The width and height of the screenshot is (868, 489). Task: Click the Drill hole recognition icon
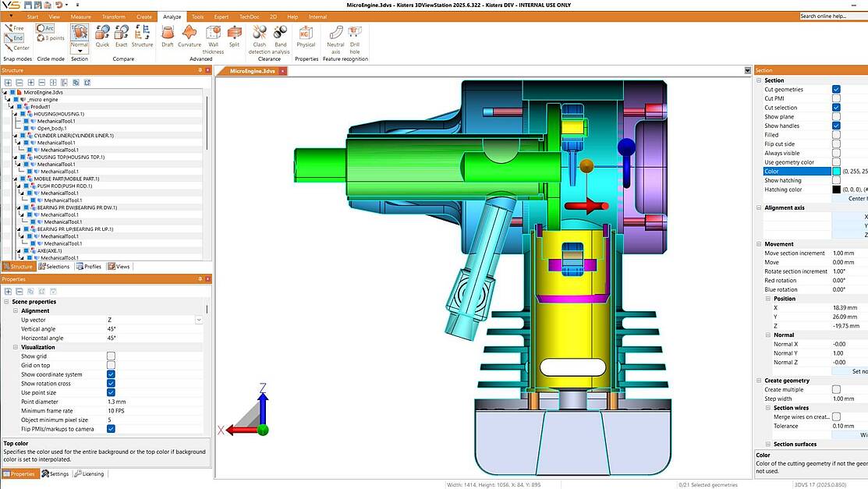point(355,33)
